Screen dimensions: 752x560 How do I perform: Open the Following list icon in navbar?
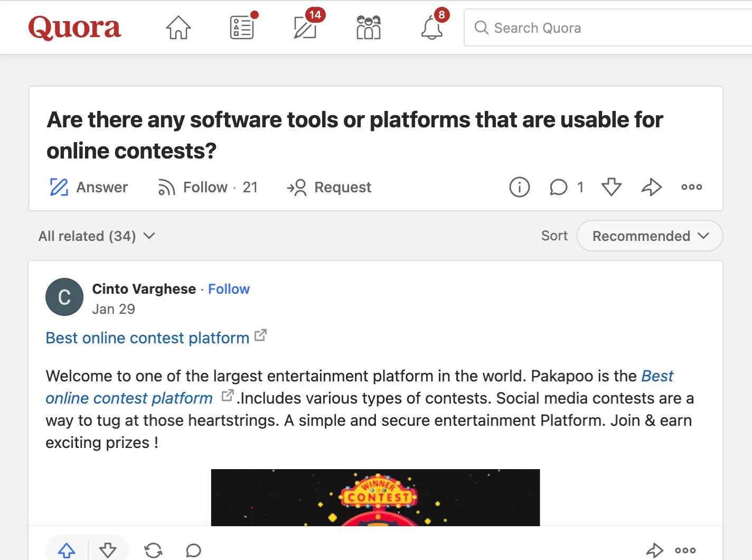click(242, 28)
